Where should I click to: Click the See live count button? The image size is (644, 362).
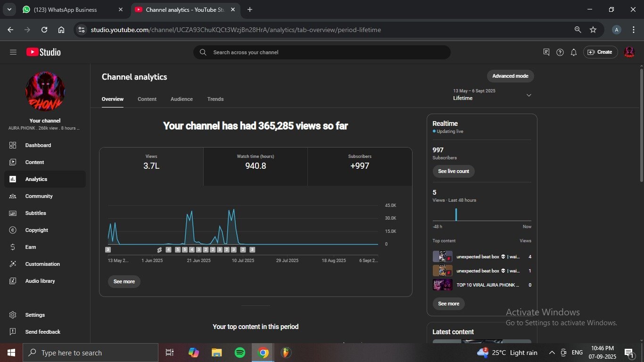click(x=453, y=171)
